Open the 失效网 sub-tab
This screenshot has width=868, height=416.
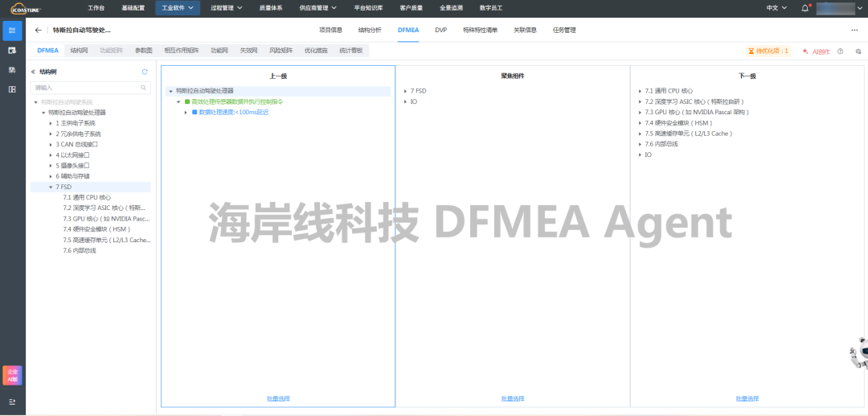[x=248, y=51]
